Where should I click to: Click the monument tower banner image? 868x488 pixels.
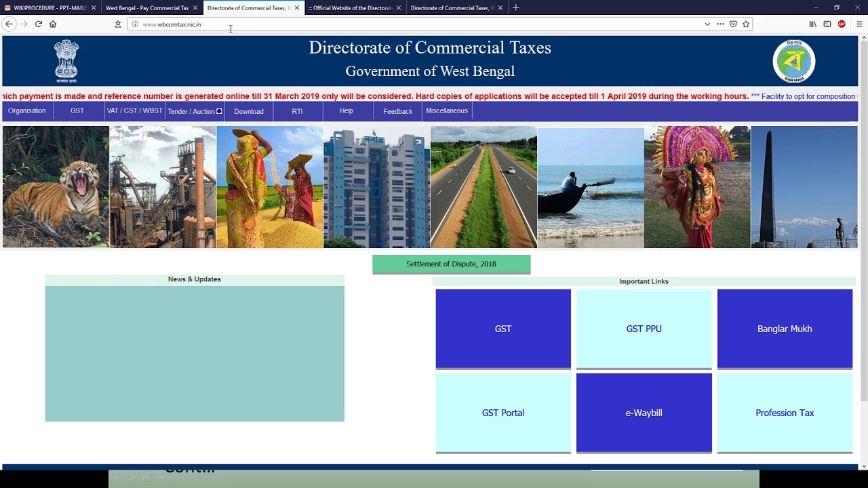click(x=804, y=187)
